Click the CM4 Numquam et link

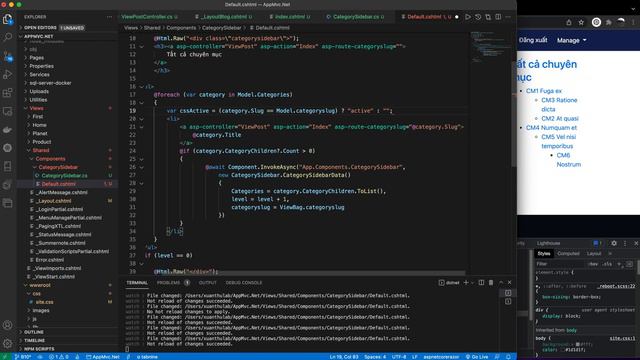(x=551, y=127)
